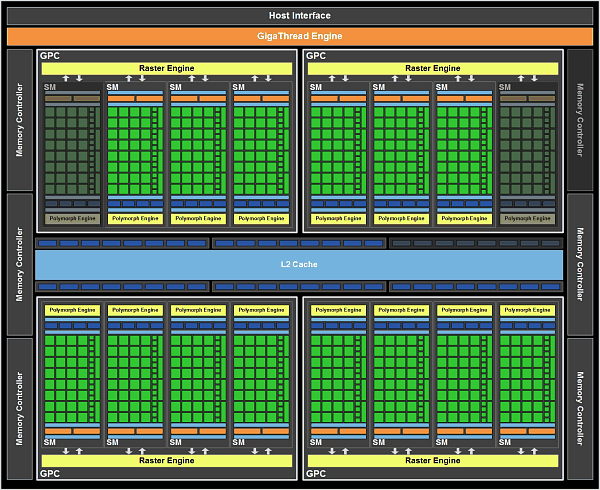Image resolution: width=600 pixels, height=490 pixels.
Task: Click the dimmed ROP row above L2 Cache
Action: tap(476, 243)
